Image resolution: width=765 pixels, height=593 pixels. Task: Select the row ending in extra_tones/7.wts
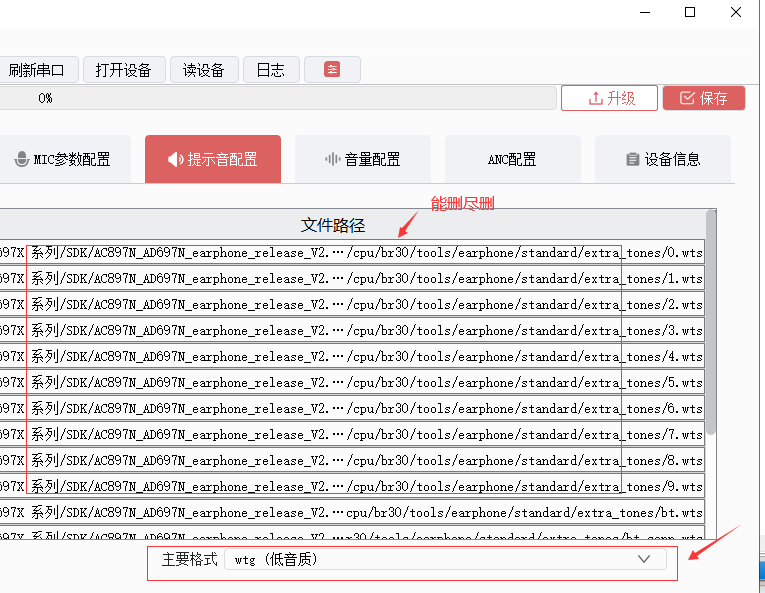click(352, 434)
